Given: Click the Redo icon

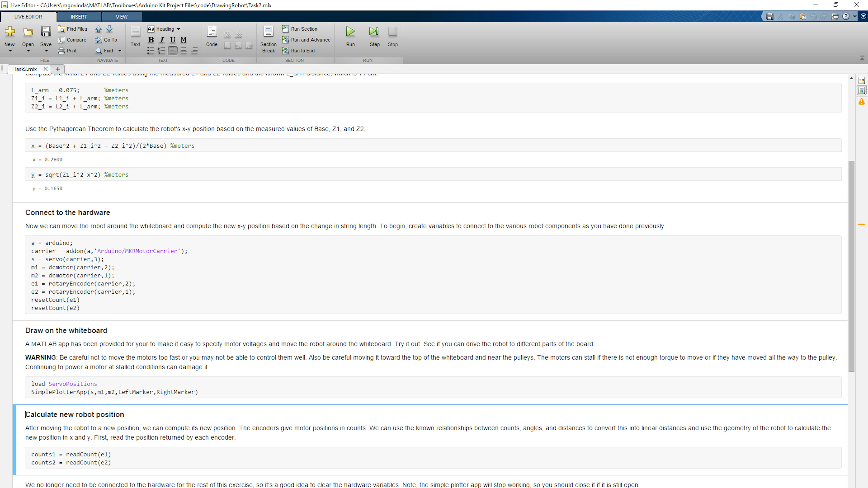Looking at the screenshot, I should pyautogui.click(x=824, y=16).
